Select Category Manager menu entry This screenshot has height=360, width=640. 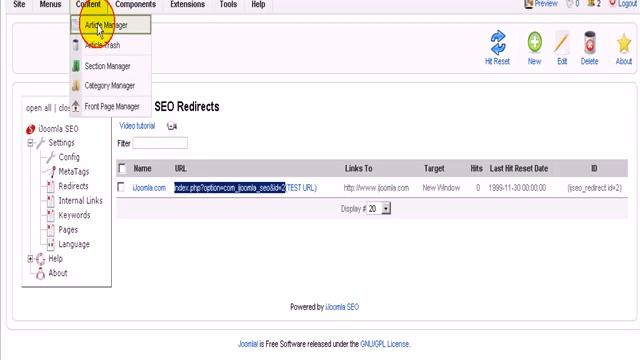coord(111,86)
